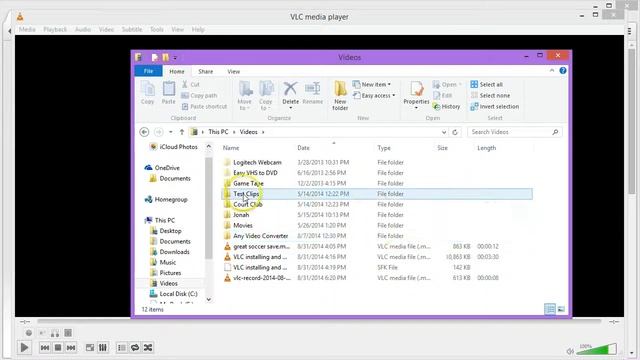Click the VLC seek progress bar
This screenshot has width=640, height=360.
[x=319, y=322]
